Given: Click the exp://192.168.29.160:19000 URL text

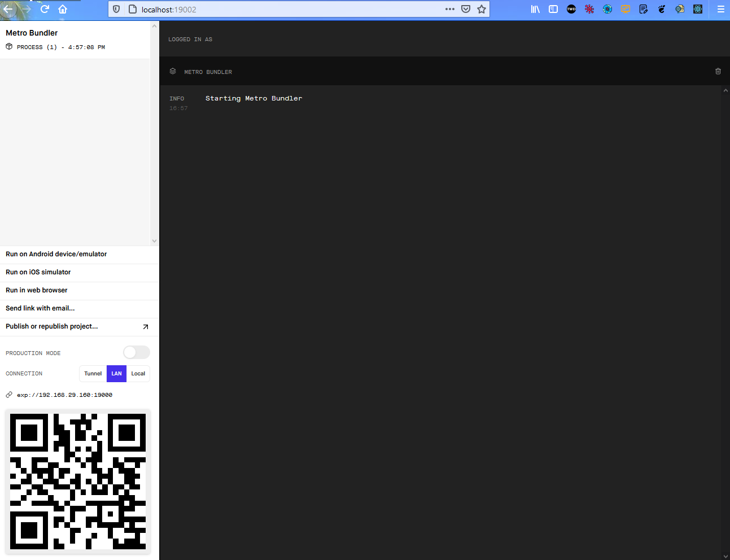Looking at the screenshot, I should [x=64, y=395].
